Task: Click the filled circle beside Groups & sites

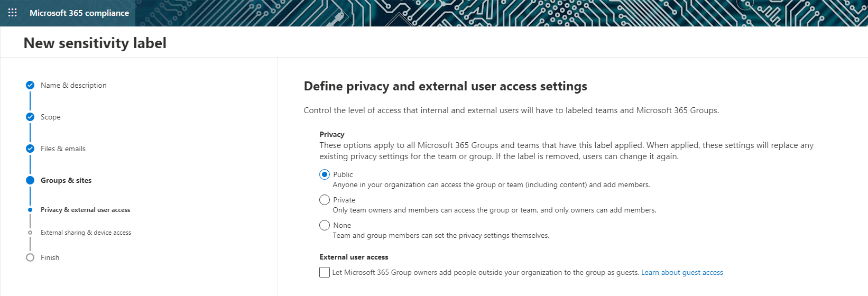Action: 30,180
